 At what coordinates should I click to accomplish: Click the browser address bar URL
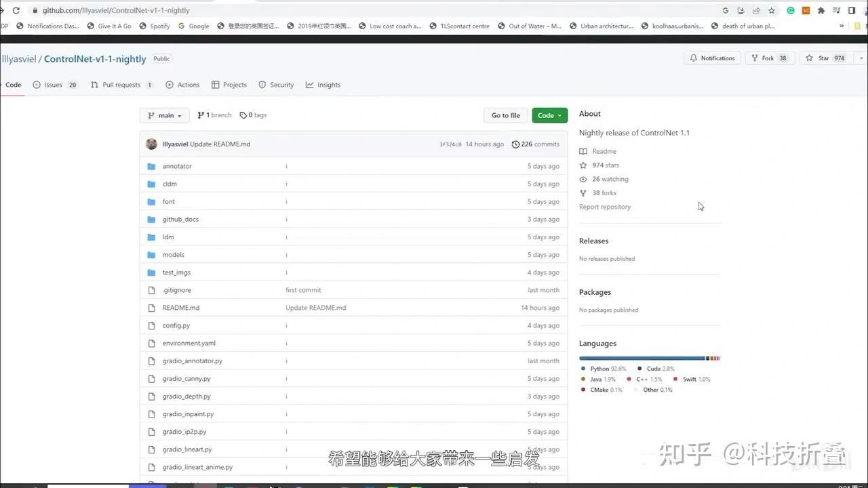coord(116,10)
